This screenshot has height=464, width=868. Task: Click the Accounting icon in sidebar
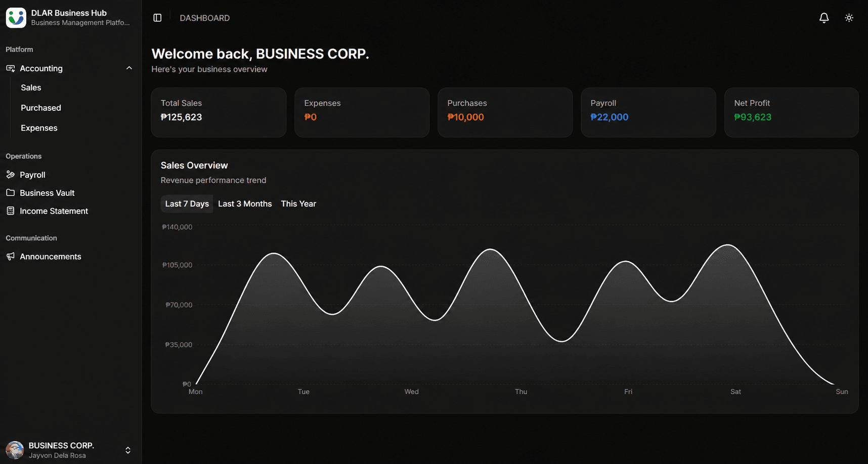(10, 68)
